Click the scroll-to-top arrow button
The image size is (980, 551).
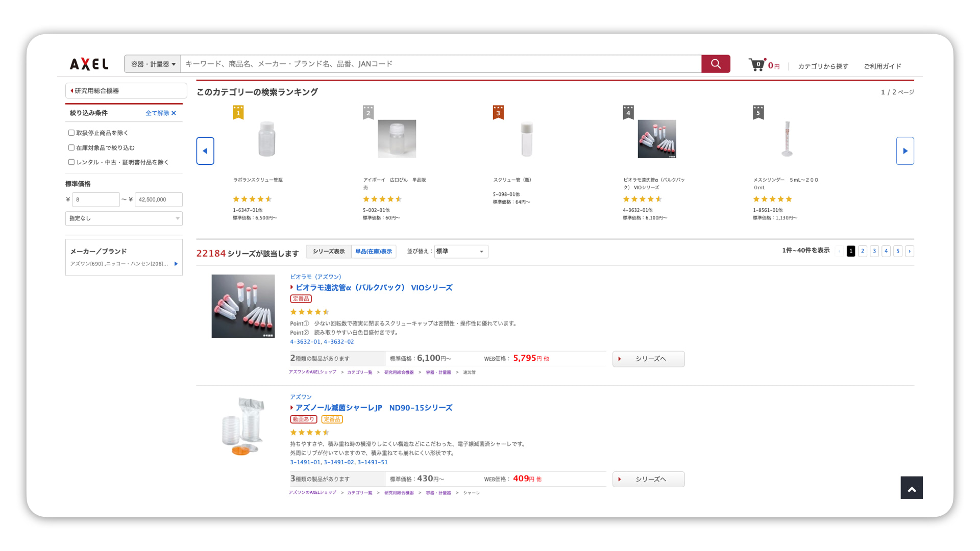click(x=912, y=488)
